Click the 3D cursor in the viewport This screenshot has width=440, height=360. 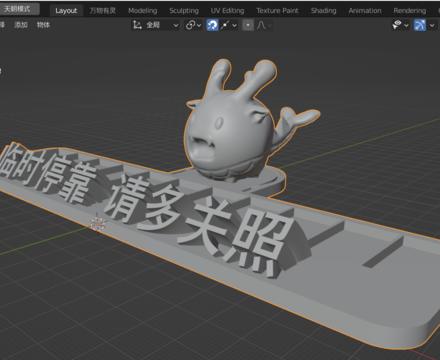coord(97,224)
